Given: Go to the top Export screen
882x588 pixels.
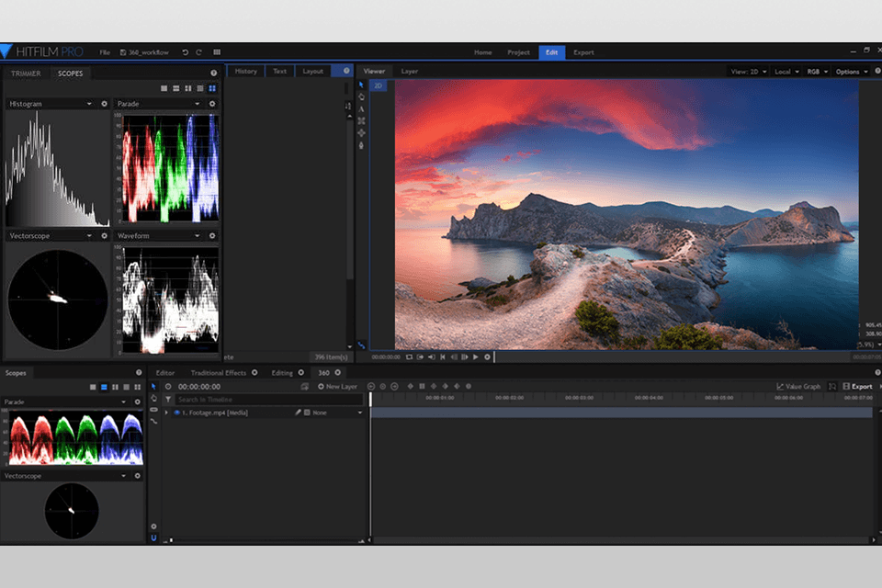Looking at the screenshot, I should (583, 52).
